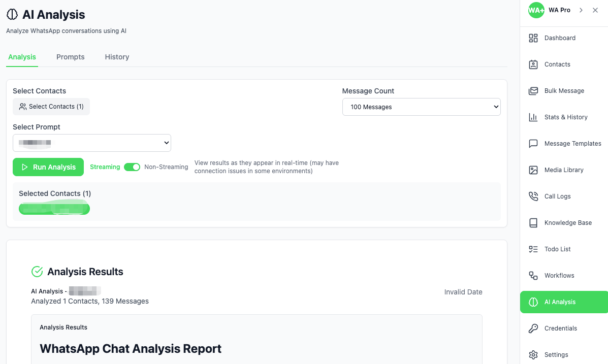608x364 pixels.
Task: Switch to the Prompts tab
Action: click(70, 57)
